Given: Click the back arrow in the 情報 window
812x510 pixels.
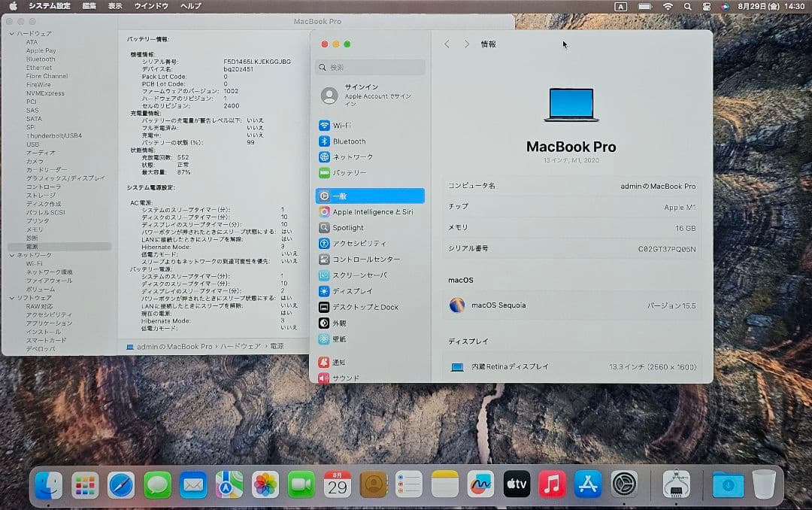Looking at the screenshot, I should coord(447,44).
